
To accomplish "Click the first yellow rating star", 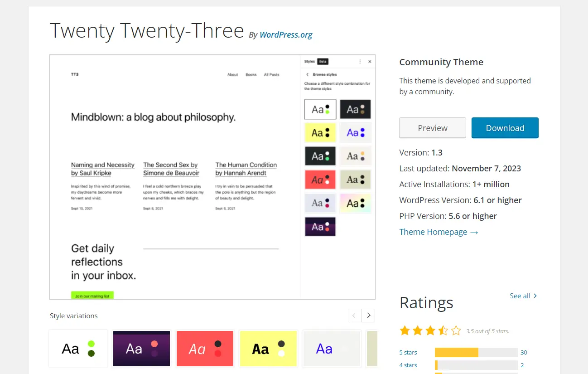I will [405, 330].
